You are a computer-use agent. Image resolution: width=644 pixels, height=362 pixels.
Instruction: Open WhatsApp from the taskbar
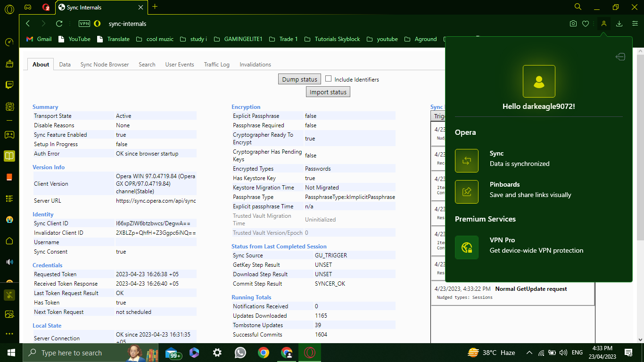click(x=240, y=353)
